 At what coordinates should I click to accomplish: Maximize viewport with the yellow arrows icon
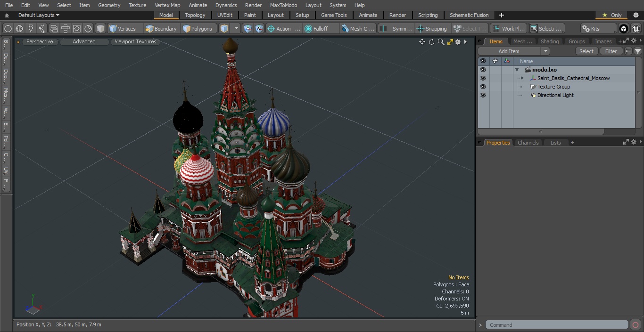tap(450, 42)
